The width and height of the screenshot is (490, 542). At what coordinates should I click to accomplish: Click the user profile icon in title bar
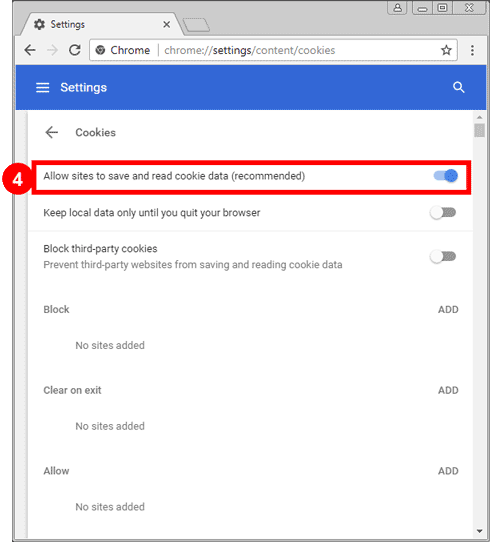coord(398,8)
